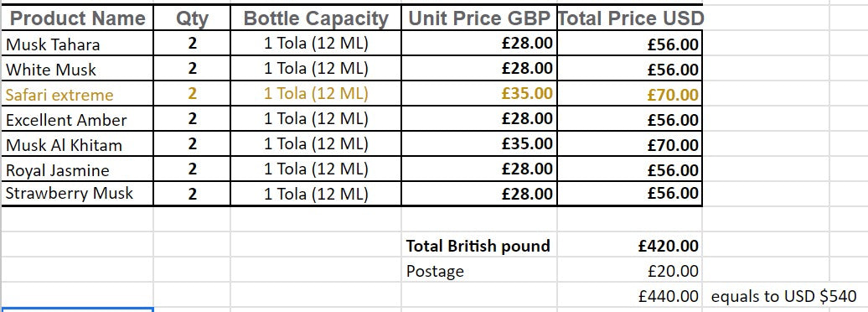
Task: Click the 'equals to USD $540' cell
Action: tap(784, 296)
